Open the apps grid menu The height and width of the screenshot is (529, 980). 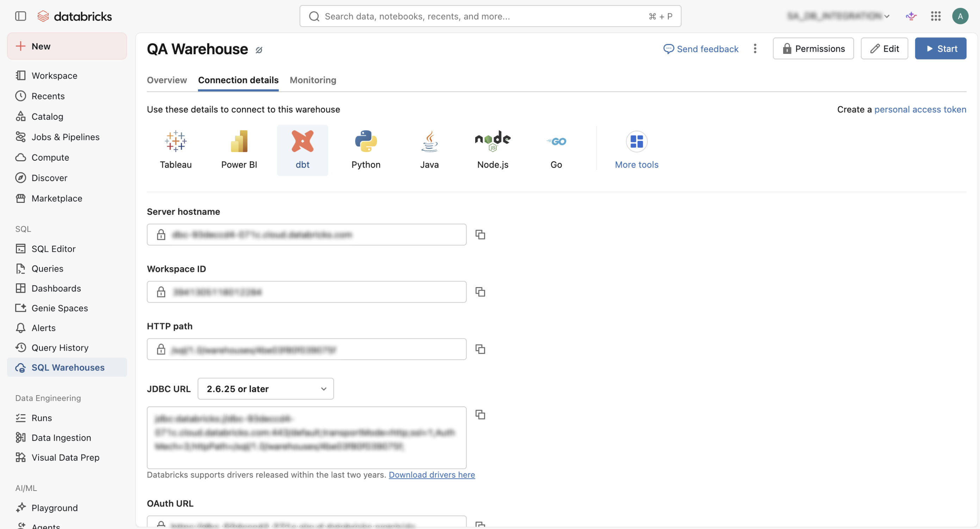[936, 16]
